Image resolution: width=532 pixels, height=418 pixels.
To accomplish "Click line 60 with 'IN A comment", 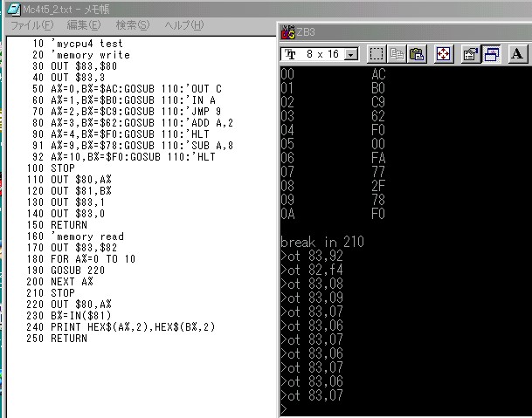I will click(124, 100).
